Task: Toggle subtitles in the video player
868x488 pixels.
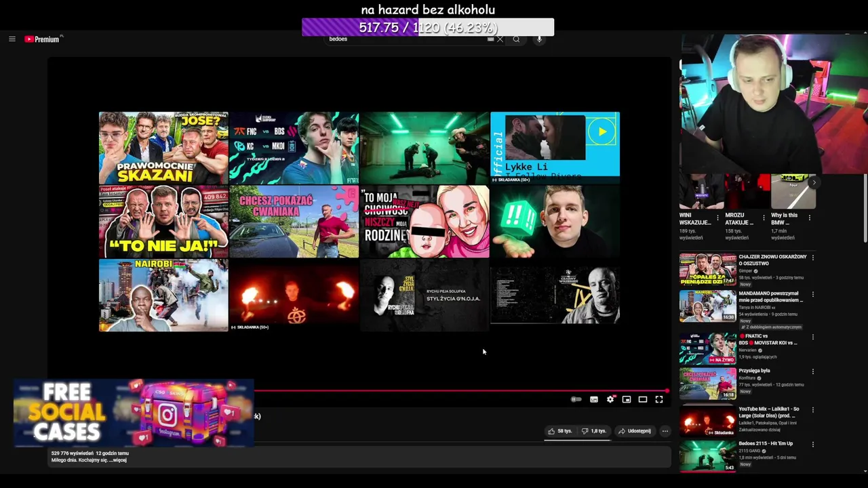Action: [x=594, y=399]
